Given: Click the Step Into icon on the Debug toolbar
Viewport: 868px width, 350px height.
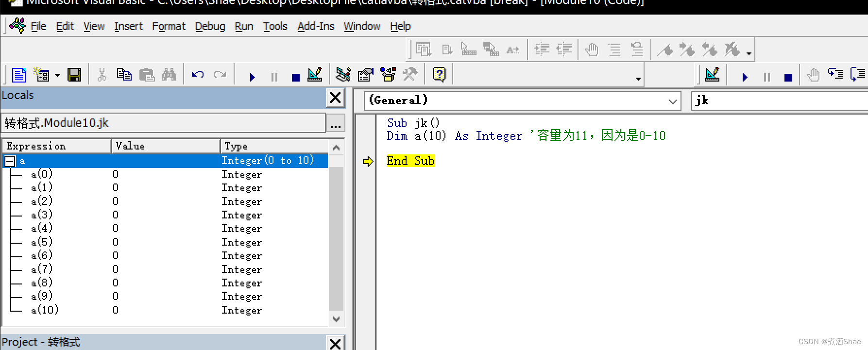Looking at the screenshot, I should (x=835, y=75).
